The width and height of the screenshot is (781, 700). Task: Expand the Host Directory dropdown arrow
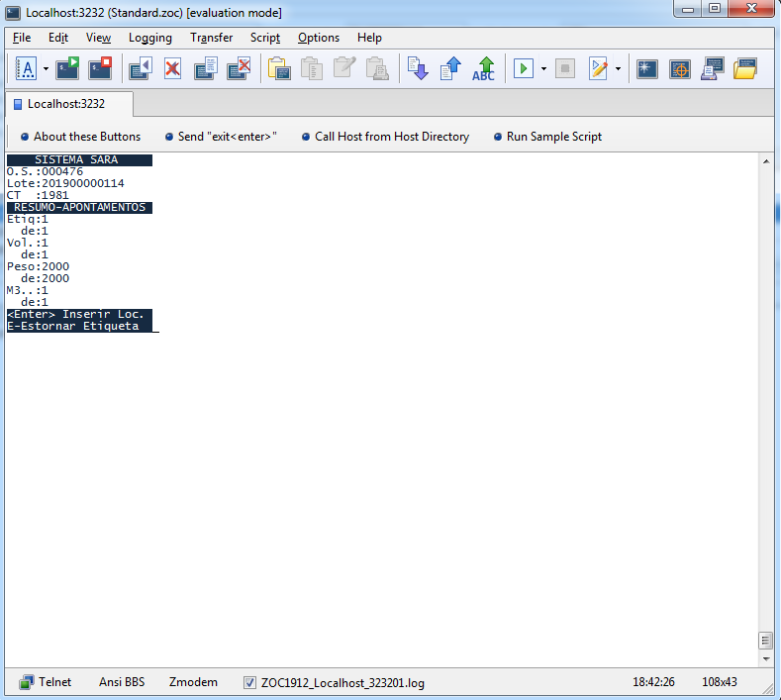tap(46, 68)
